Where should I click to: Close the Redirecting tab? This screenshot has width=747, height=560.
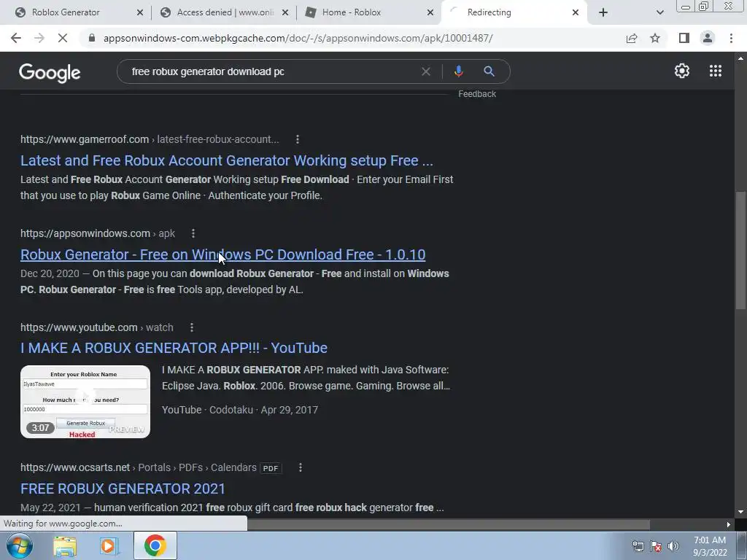pos(576,12)
